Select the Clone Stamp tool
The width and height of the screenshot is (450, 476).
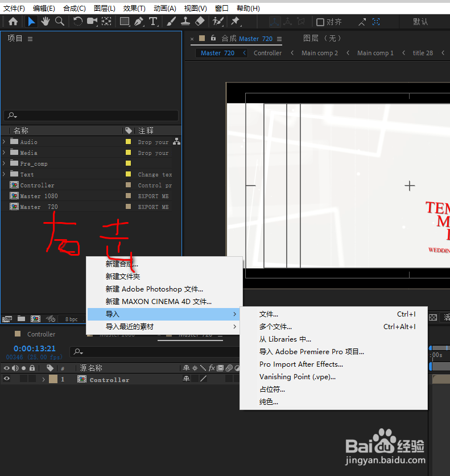point(185,21)
